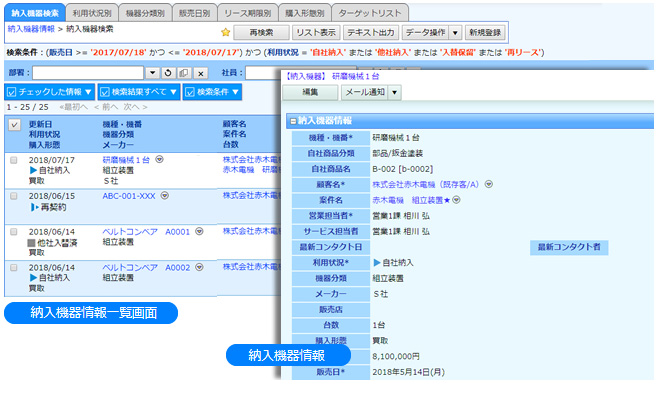The width and height of the screenshot is (672, 398).
Task: Open the 検索結果すべて dropdown
Action: pos(139,92)
